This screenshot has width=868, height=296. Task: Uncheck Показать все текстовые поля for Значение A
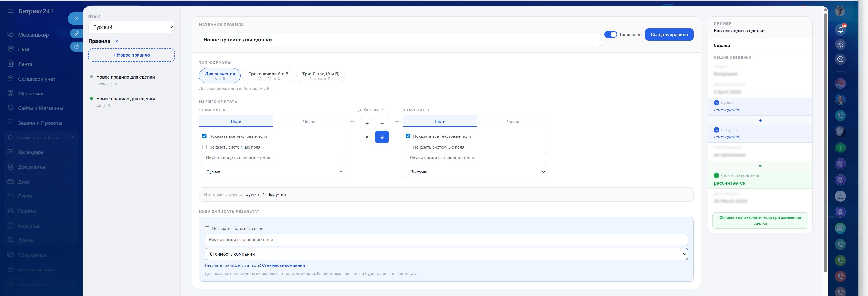(204, 136)
